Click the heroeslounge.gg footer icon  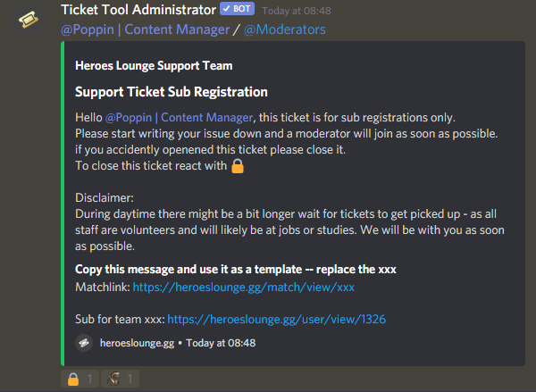coord(84,343)
